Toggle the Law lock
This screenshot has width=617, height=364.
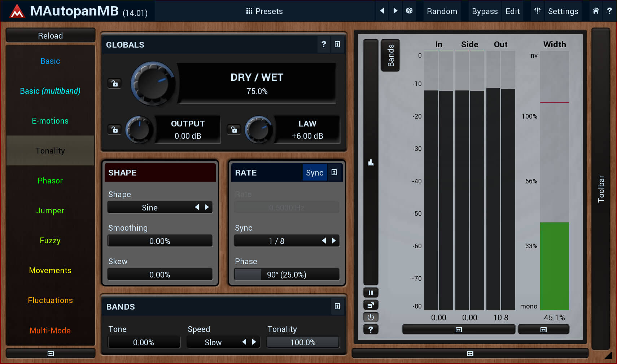tap(234, 129)
